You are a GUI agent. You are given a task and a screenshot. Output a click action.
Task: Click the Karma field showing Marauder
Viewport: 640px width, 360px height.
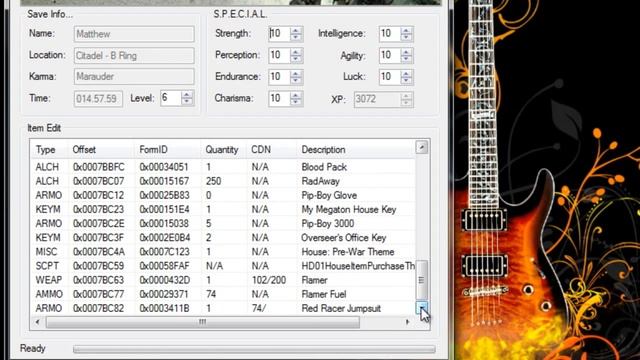[x=134, y=77]
